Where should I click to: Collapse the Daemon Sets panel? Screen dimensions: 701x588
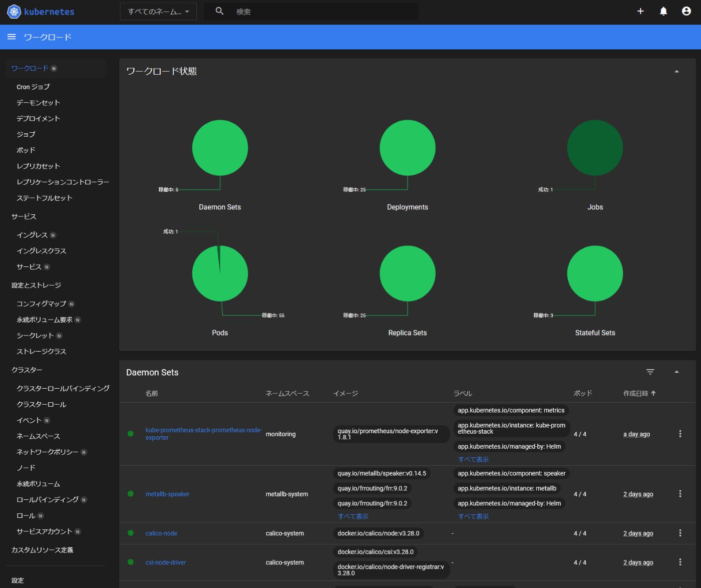(x=676, y=372)
